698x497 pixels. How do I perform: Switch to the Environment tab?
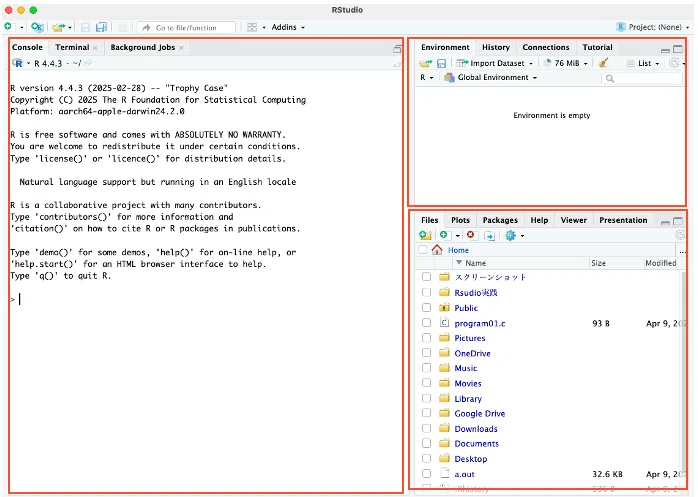[x=445, y=47]
